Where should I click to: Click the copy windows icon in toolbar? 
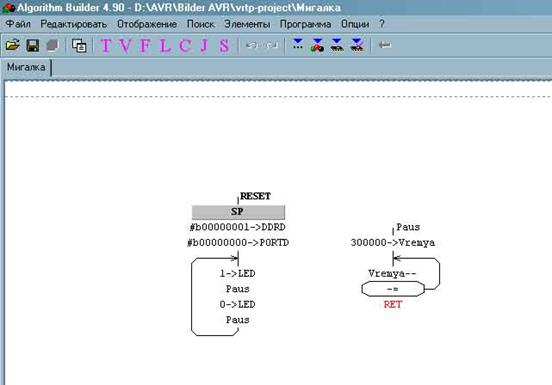pos(79,45)
